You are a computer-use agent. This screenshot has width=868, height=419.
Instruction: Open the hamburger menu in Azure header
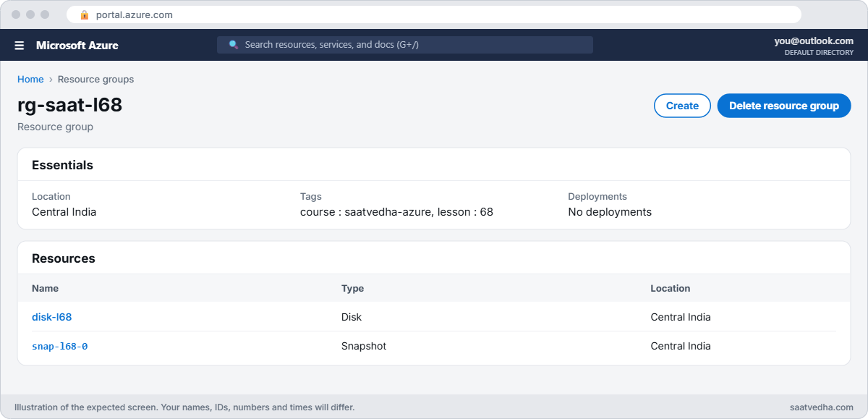click(20, 46)
